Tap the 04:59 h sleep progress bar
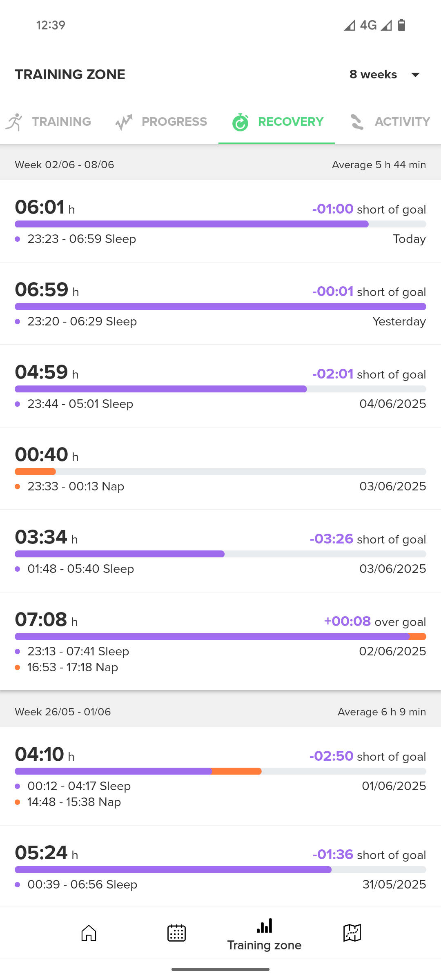 click(x=220, y=389)
